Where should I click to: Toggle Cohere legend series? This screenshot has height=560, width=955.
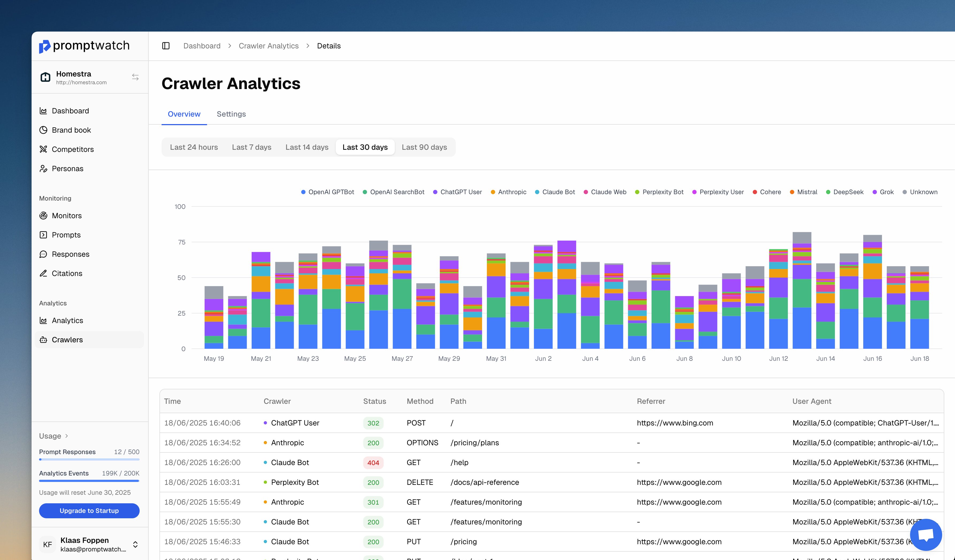click(x=767, y=192)
